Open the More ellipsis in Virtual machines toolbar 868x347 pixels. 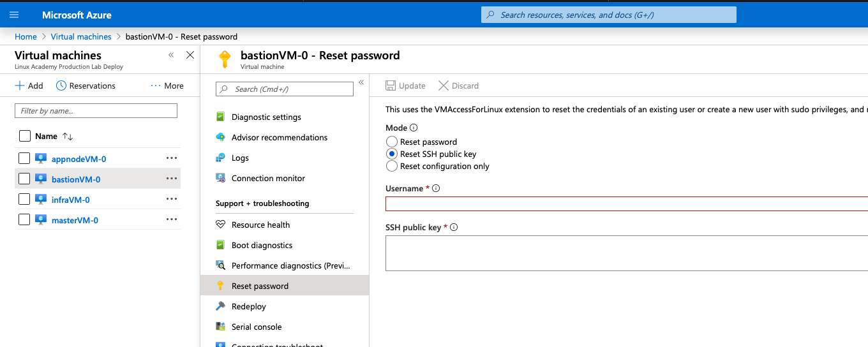(156, 85)
